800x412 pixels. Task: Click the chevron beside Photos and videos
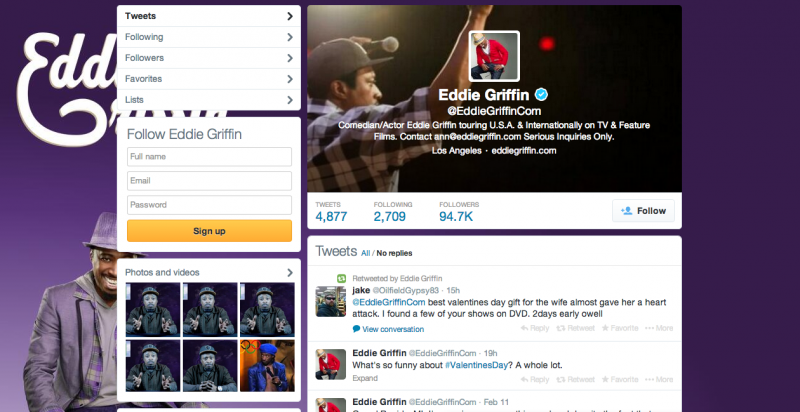point(290,272)
